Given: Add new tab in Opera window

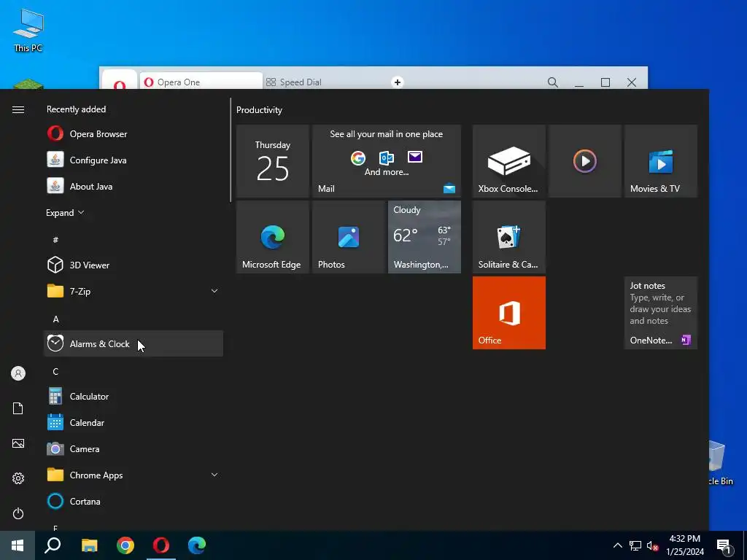Looking at the screenshot, I should pos(398,82).
